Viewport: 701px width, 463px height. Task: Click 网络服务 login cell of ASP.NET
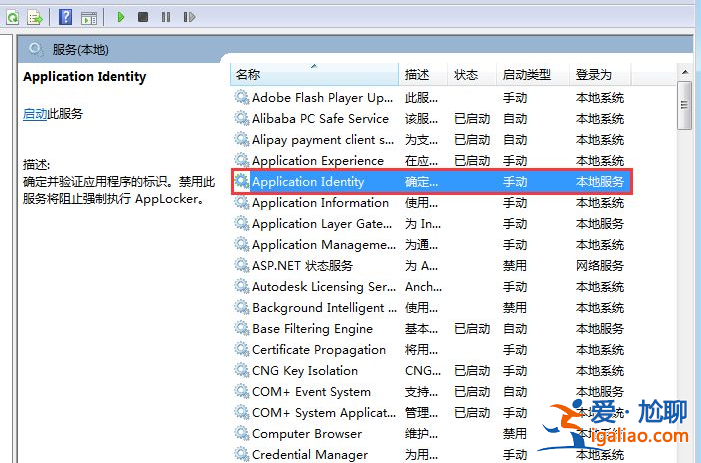click(x=600, y=265)
